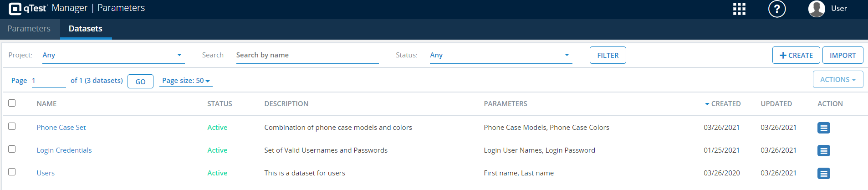Sort by the Created column arrow
The height and width of the screenshot is (190, 868).
click(707, 104)
